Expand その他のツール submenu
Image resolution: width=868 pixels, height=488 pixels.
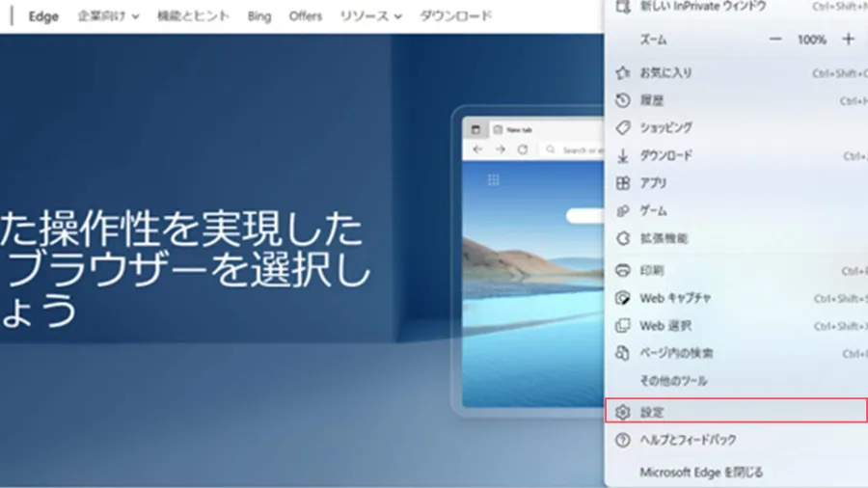point(736,381)
